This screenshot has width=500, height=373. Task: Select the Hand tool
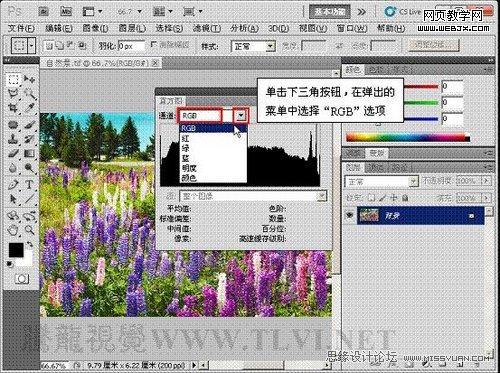(x=13, y=230)
